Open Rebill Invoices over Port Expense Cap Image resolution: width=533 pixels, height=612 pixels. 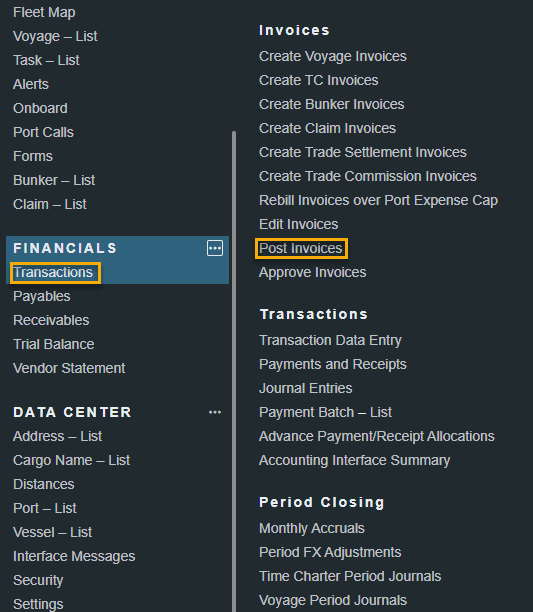pos(378,200)
